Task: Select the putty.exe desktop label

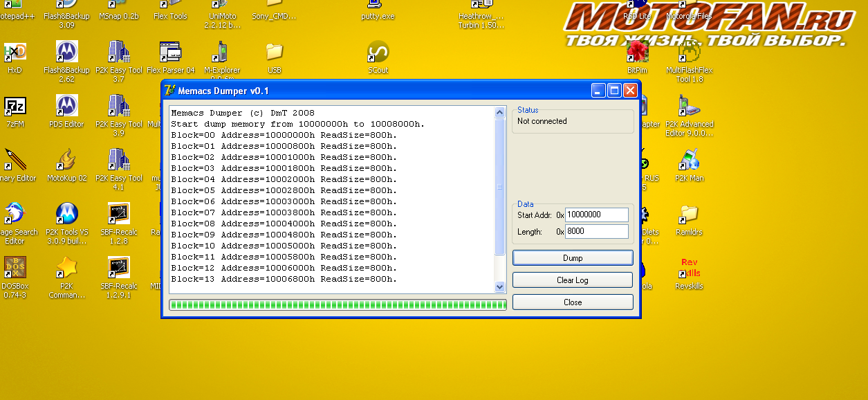Action: click(378, 17)
